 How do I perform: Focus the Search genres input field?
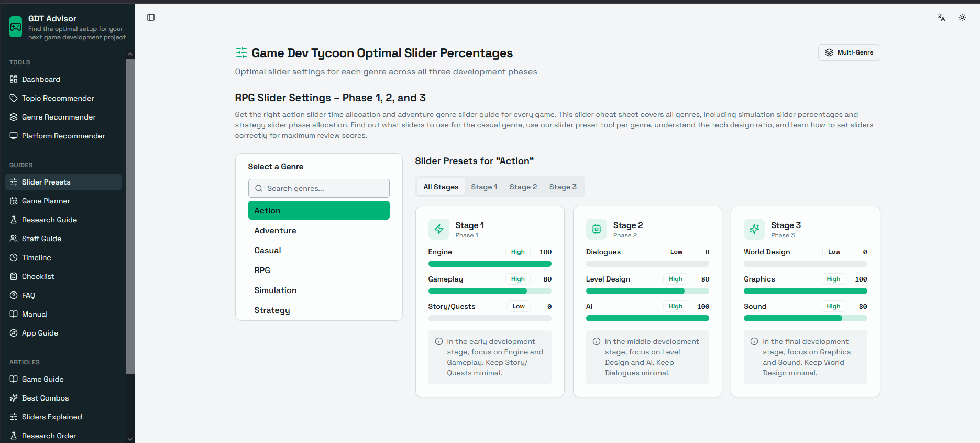coord(319,188)
